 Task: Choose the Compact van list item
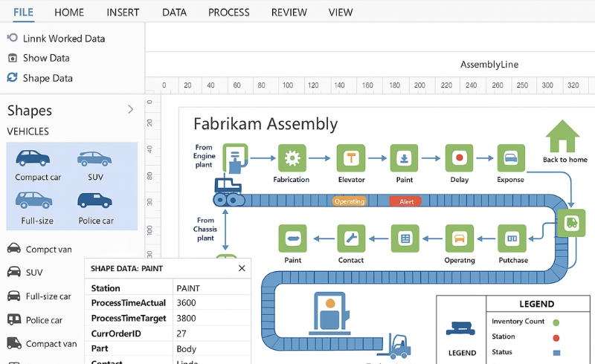[42, 343]
